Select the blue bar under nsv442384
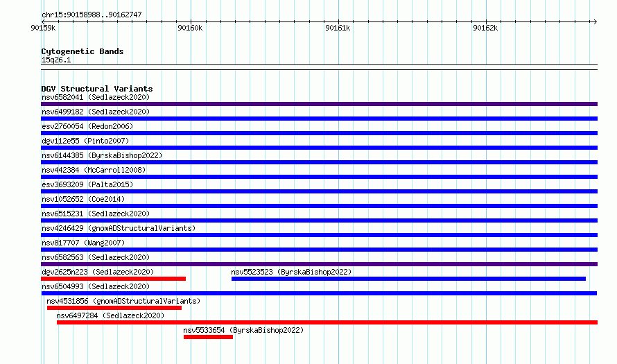 pyautogui.click(x=319, y=177)
